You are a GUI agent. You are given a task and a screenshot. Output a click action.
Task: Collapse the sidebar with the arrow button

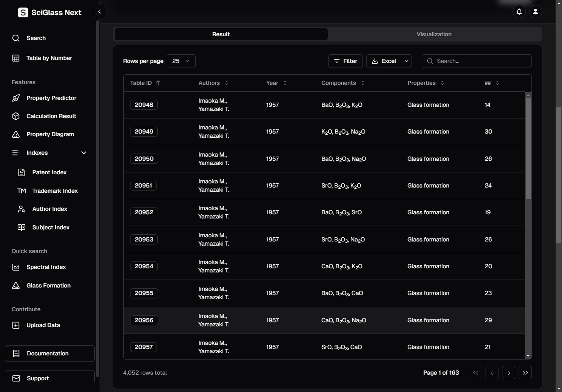point(100,12)
